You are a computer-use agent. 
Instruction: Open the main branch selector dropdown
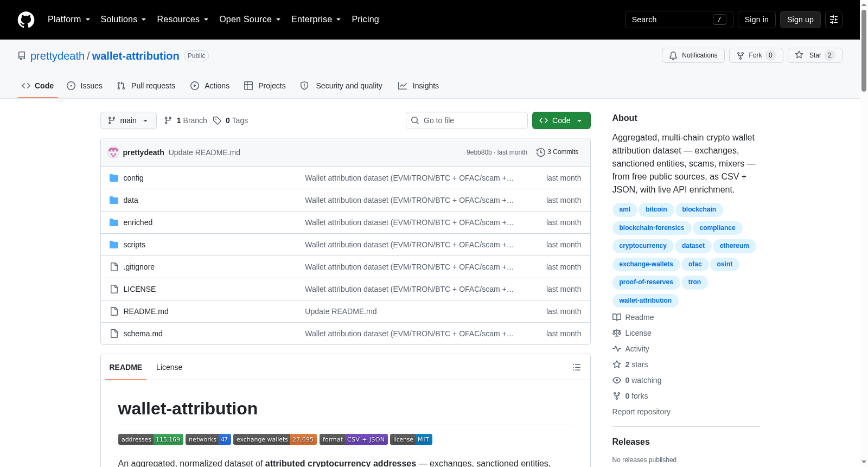point(129,120)
